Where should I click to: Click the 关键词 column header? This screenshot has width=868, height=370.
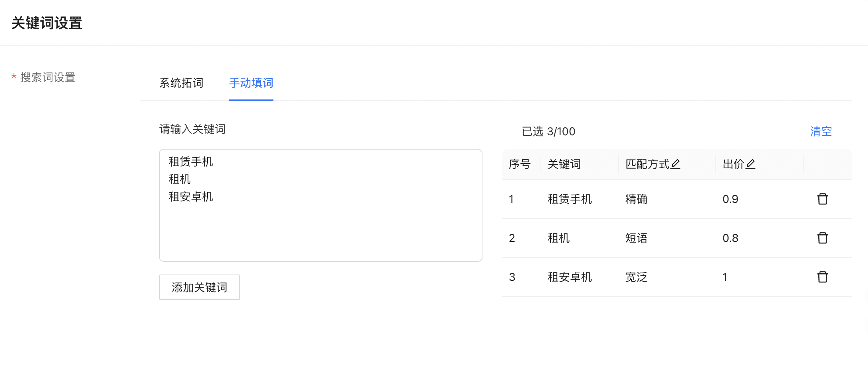tap(564, 164)
